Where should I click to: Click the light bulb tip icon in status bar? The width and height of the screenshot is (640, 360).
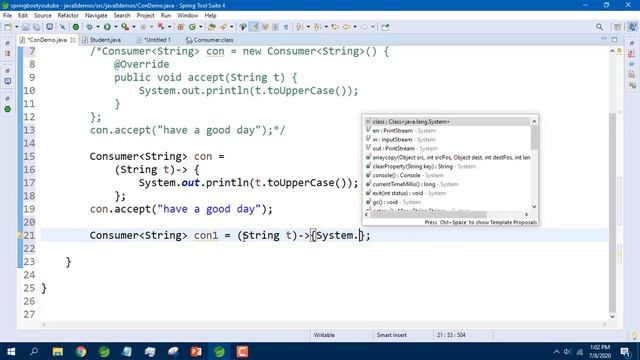(634, 336)
